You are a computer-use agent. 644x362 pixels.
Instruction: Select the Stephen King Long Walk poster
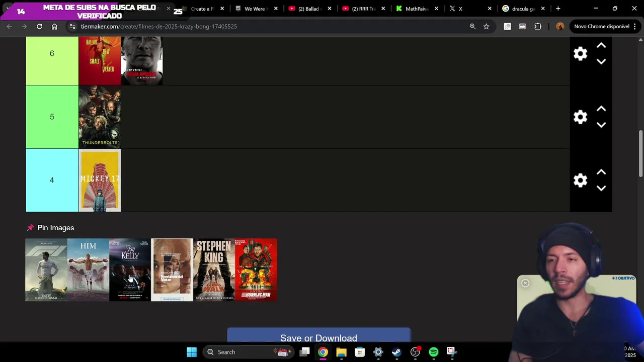(x=214, y=269)
